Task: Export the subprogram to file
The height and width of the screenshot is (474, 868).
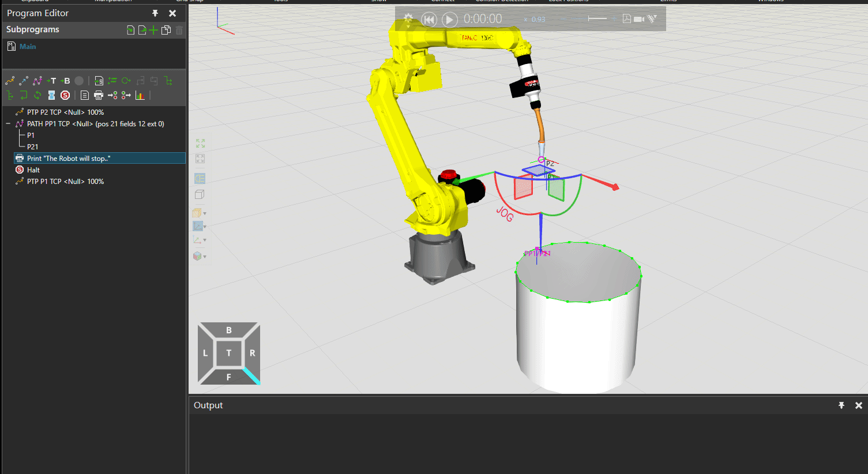Action: (x=142, y=30)
